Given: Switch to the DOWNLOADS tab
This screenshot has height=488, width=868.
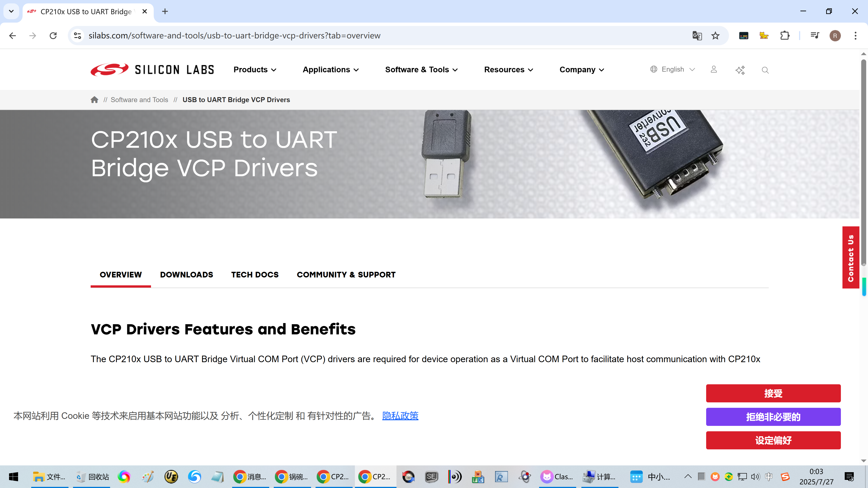Looking at the screenshot, I should coord(186,275).
